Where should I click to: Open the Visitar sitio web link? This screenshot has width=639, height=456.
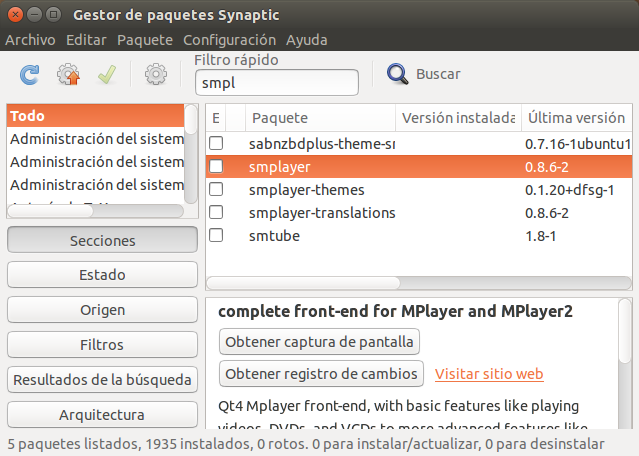click(x=489, y=374)
